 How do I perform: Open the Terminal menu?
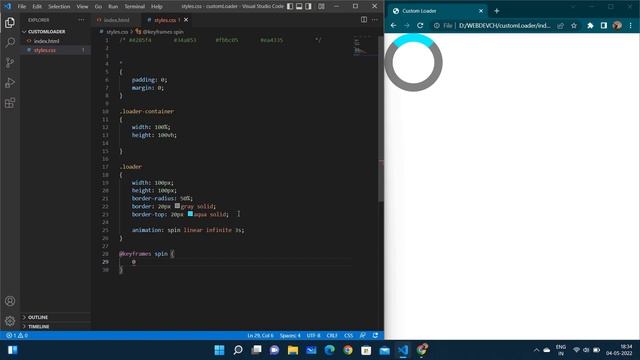(x=135, y=7)
